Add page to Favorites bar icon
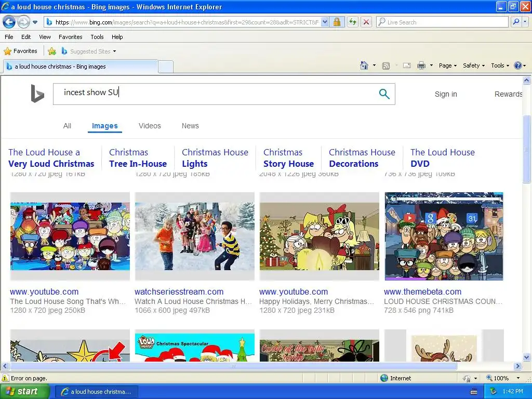This screenshot has height=399, width=532. tap(52, 51)
